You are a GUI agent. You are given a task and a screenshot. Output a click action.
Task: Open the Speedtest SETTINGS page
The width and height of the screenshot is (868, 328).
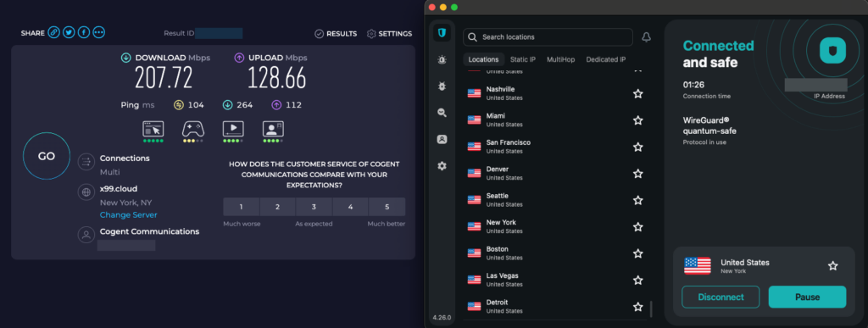coord(389,34)
